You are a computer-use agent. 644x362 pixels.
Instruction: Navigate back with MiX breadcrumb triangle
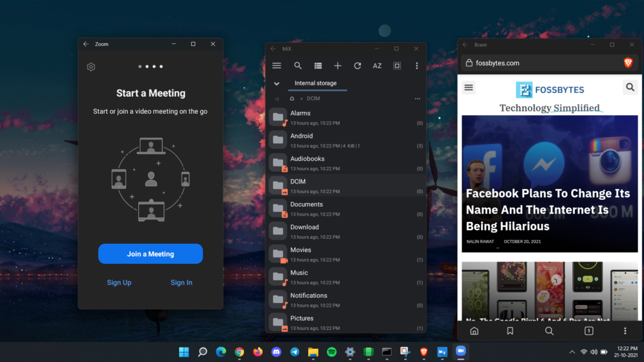click(277, 99)
